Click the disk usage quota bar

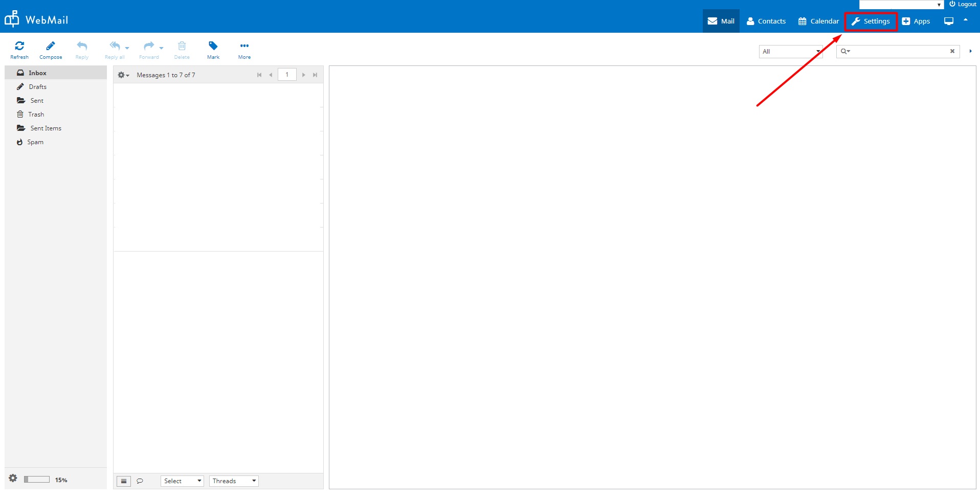coord(37,480)
